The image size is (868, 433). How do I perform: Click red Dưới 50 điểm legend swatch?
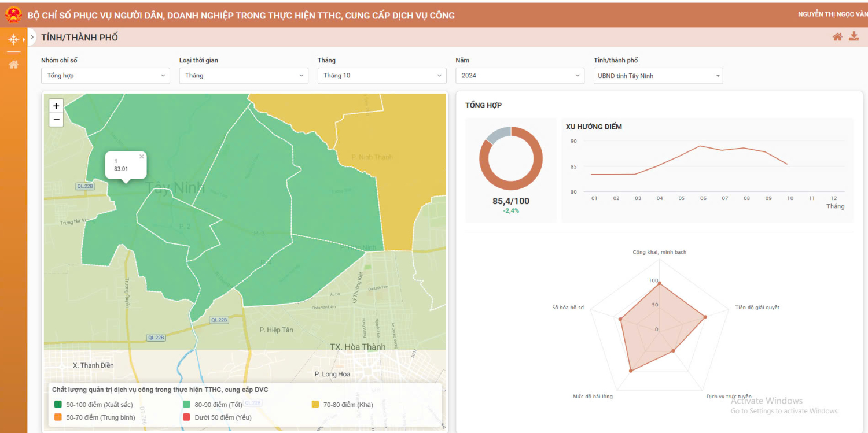(186, 417)
